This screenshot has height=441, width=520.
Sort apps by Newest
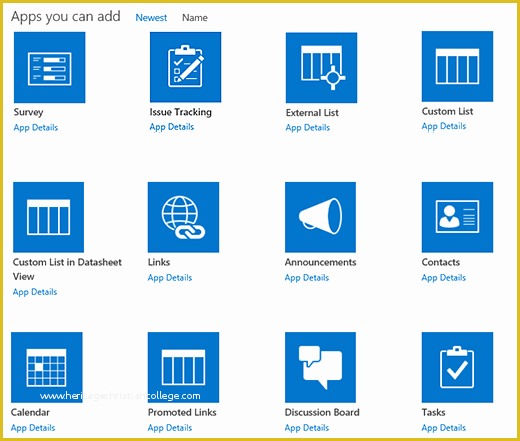point(151,18)
